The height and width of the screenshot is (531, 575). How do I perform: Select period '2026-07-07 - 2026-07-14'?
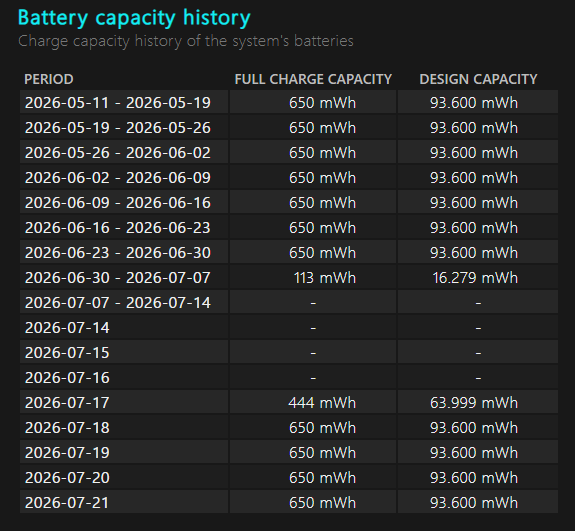pyautogui.click(x=118, y=303)
